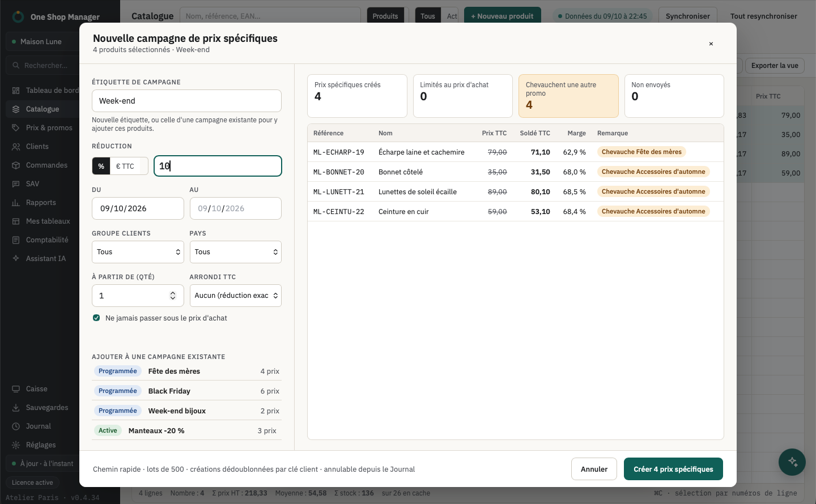Click the Créer 4 prix spécifiques button
This screenshot has height=504, width=816.
(673, 469)
